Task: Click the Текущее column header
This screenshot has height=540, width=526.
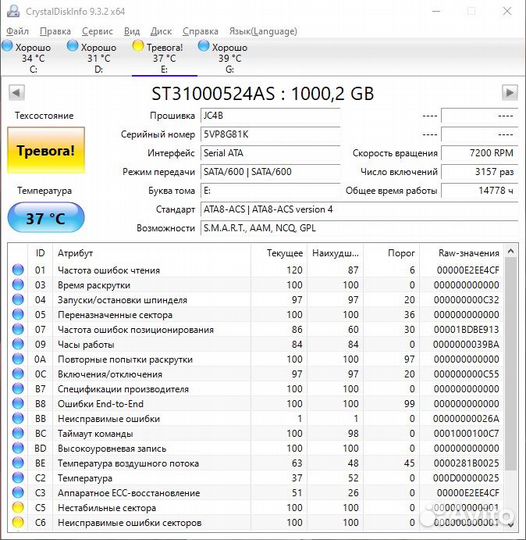Action: point(279,253)
